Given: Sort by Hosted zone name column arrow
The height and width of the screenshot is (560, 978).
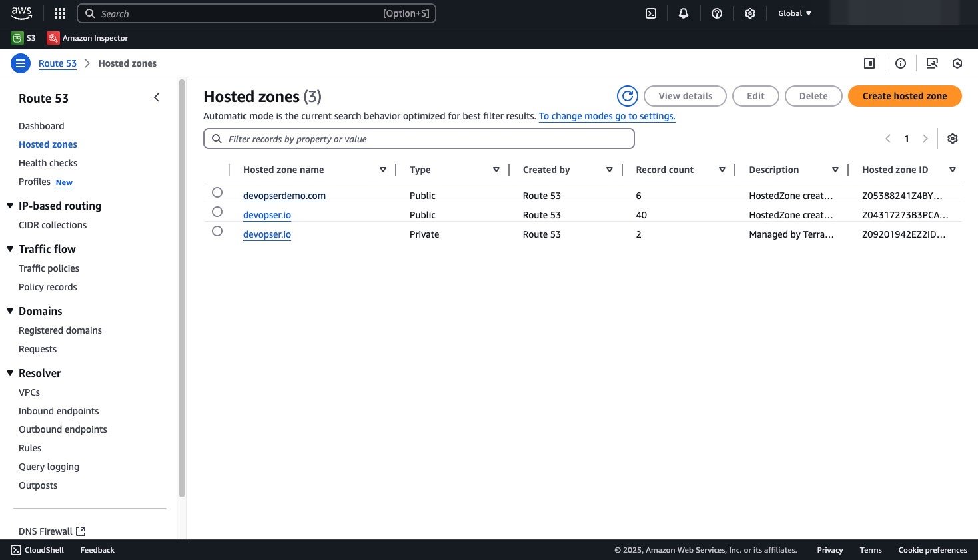Looking at the screenshot, I should (383, 170).
